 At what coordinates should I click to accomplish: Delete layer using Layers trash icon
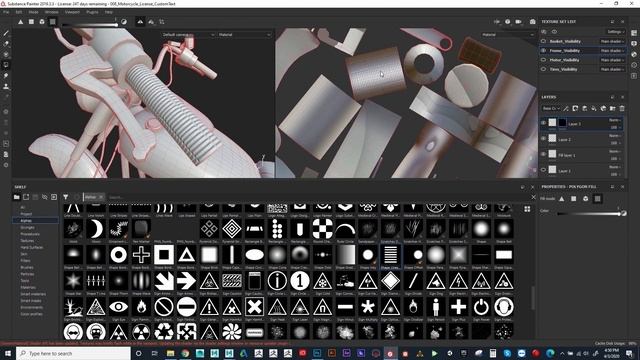coord(622,108)
